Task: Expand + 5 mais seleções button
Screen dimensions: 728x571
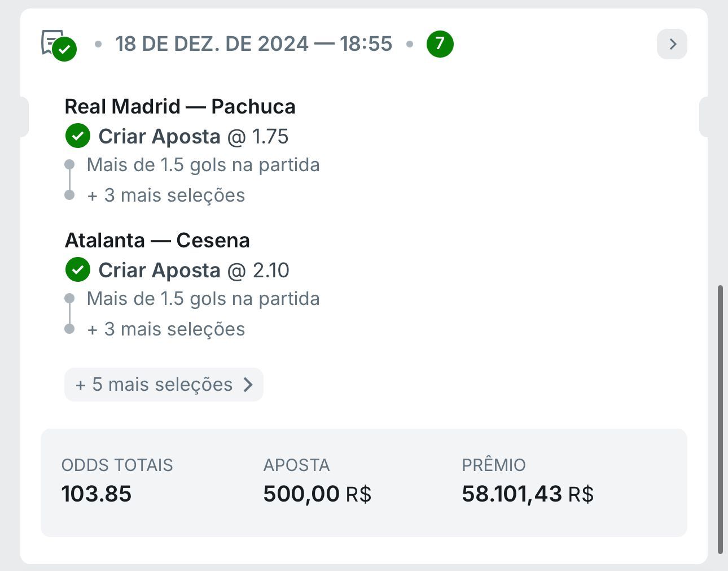Action: (x=164, y=385)
